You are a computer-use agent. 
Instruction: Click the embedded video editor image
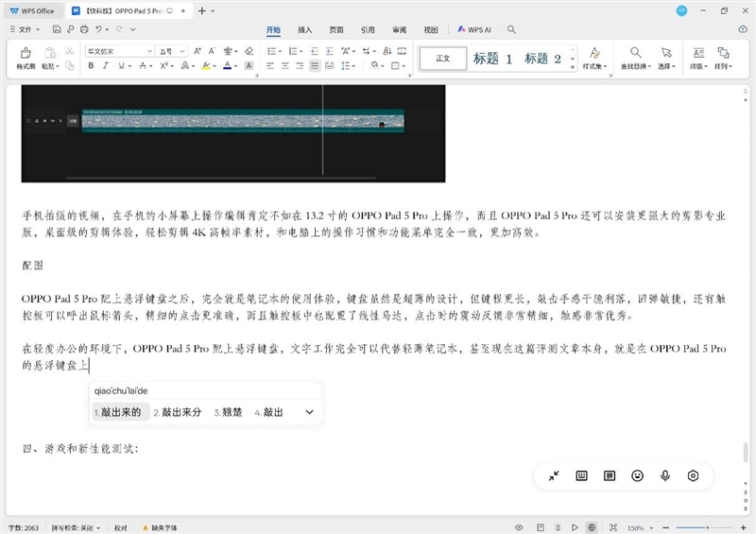233,133
